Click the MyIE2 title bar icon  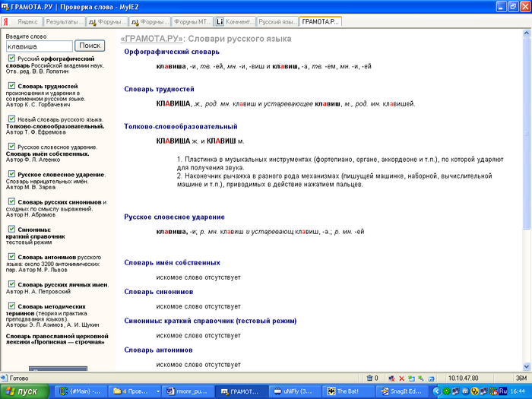point(5,7)
